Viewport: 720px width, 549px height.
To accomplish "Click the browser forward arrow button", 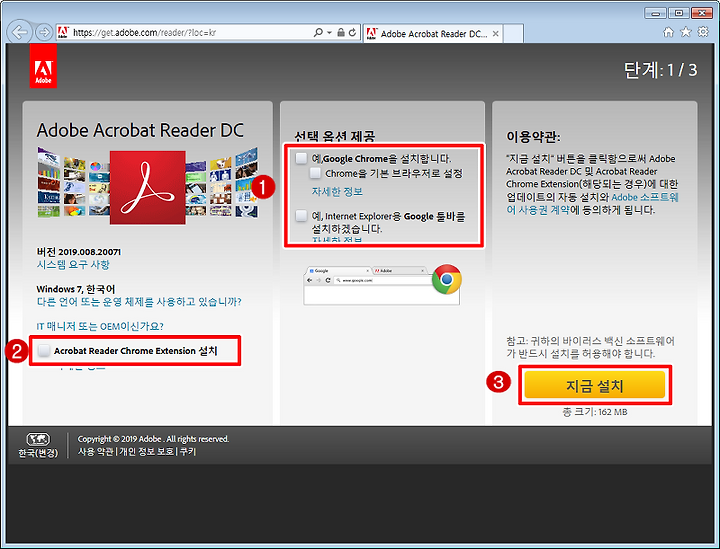I will 44,33.
